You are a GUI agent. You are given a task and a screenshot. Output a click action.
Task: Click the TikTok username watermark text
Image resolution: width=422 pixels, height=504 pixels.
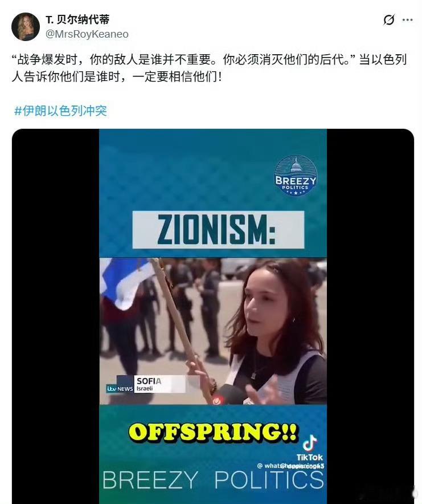tap(290, 466)
